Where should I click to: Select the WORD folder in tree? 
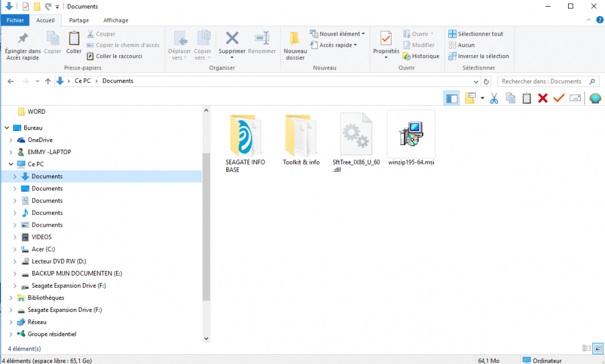coord(36,112)
